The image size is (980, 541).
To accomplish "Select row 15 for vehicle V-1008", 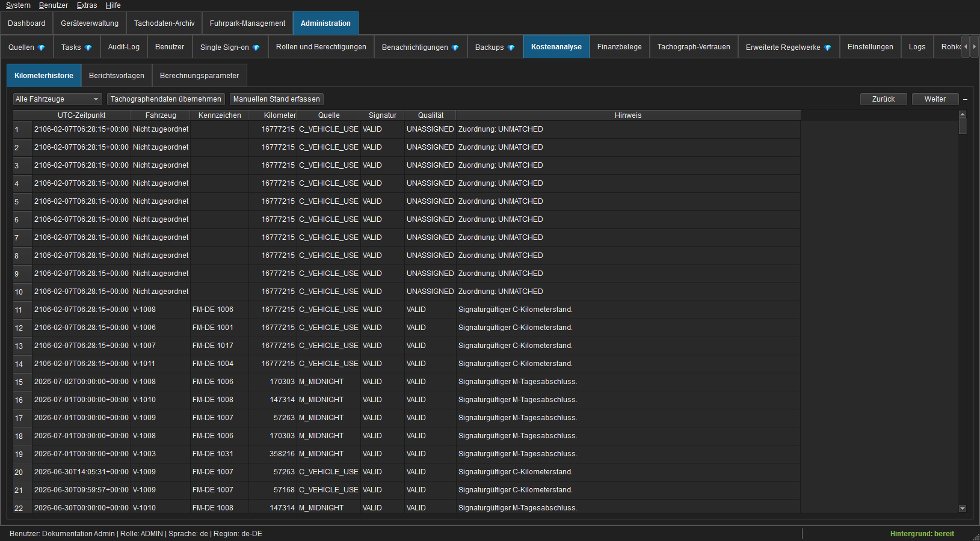I will pyautogui.click(x=407, y=382).
